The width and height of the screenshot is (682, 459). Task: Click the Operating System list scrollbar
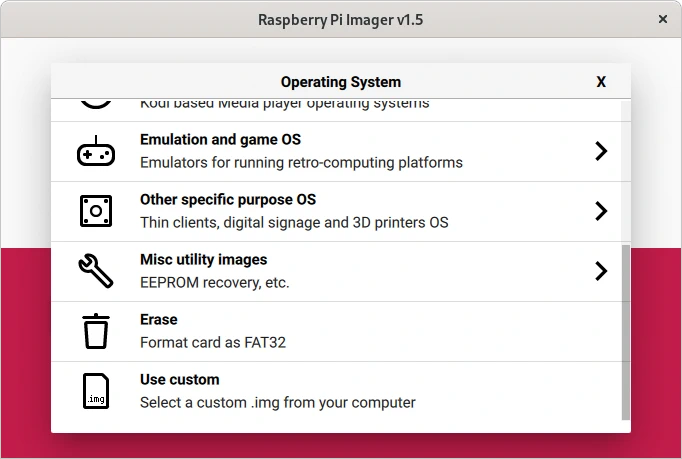(x=626, y=330)
